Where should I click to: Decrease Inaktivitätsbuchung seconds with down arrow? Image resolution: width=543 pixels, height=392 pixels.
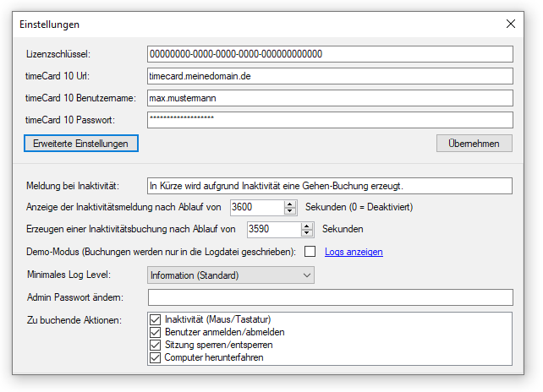tap(307, 233)
